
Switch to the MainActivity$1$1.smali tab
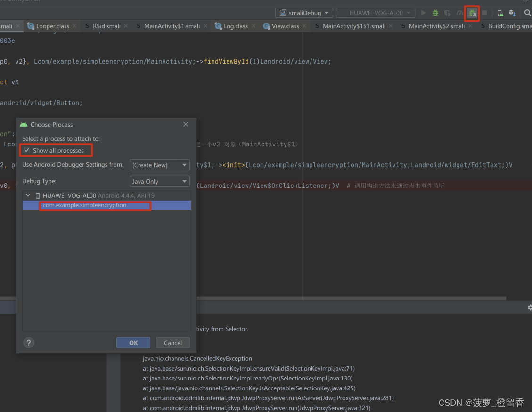[354, 26]
